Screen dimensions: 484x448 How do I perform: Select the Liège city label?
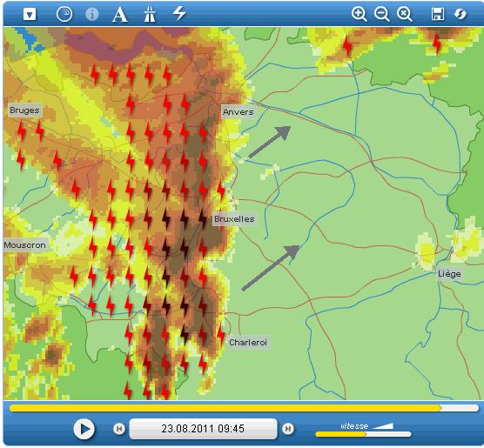coord(449,274)
